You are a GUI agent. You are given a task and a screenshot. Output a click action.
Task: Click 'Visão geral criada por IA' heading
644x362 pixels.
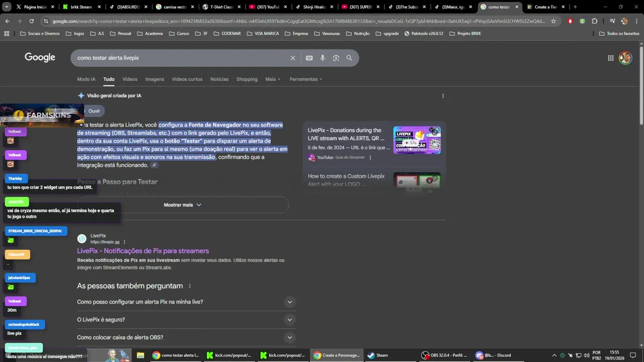114,96
